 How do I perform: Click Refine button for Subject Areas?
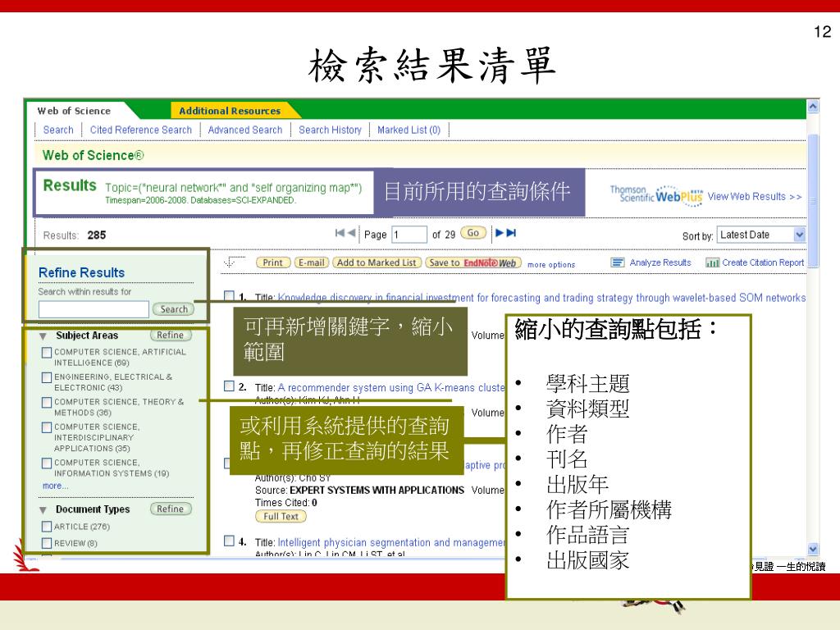171,336
